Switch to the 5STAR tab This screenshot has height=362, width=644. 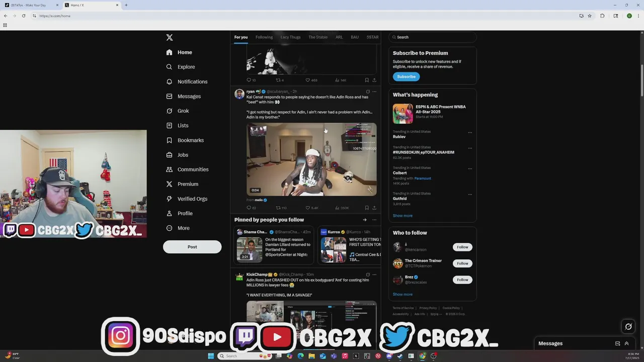click(372, 37)
